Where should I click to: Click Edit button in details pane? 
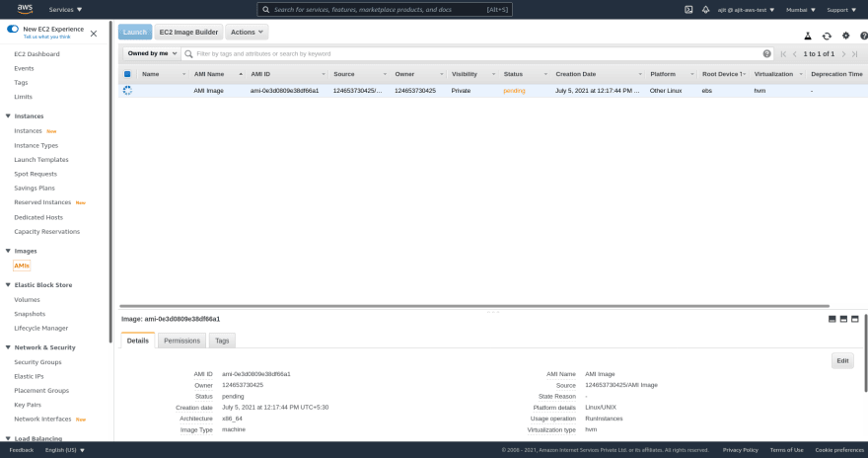coord(842,361)
